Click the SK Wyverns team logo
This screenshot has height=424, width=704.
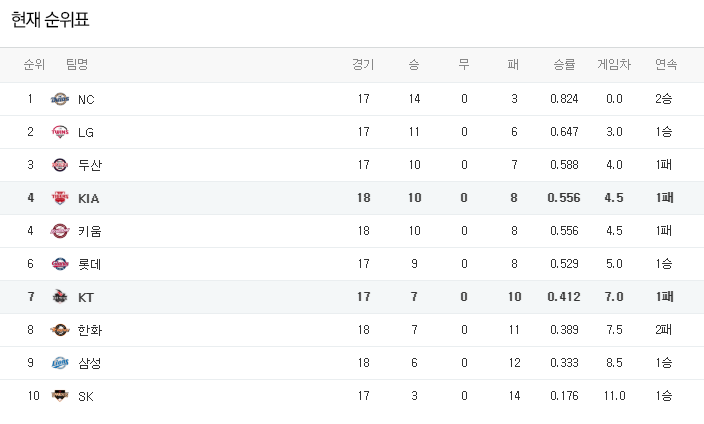point(60,396)
